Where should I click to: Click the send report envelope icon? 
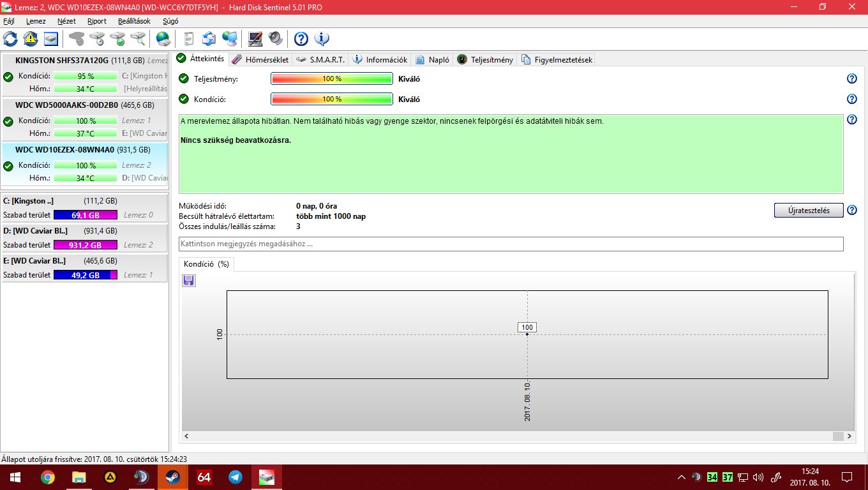pos(209,39)
